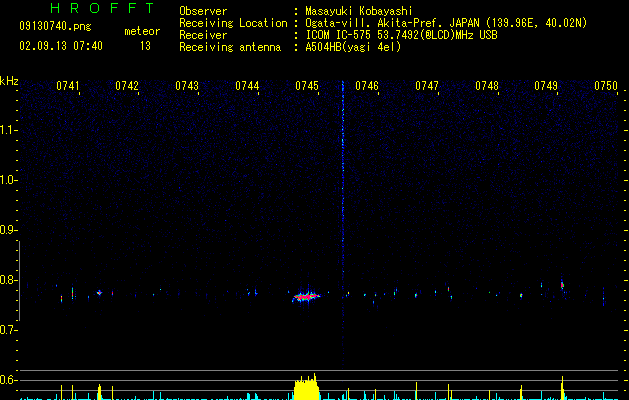
Task: Click the 0.7 kHz axis label
Action: 8,330
